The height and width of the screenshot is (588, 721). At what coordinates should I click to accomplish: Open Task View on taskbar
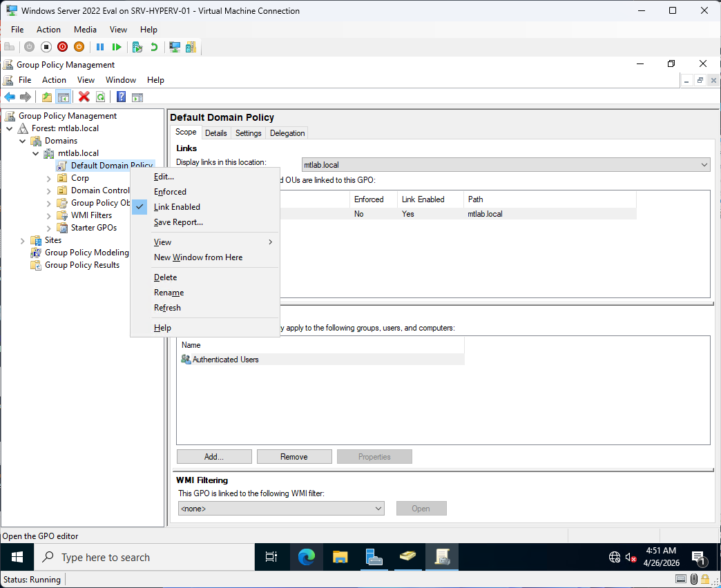pyautogui.click(x=271, y=557)
